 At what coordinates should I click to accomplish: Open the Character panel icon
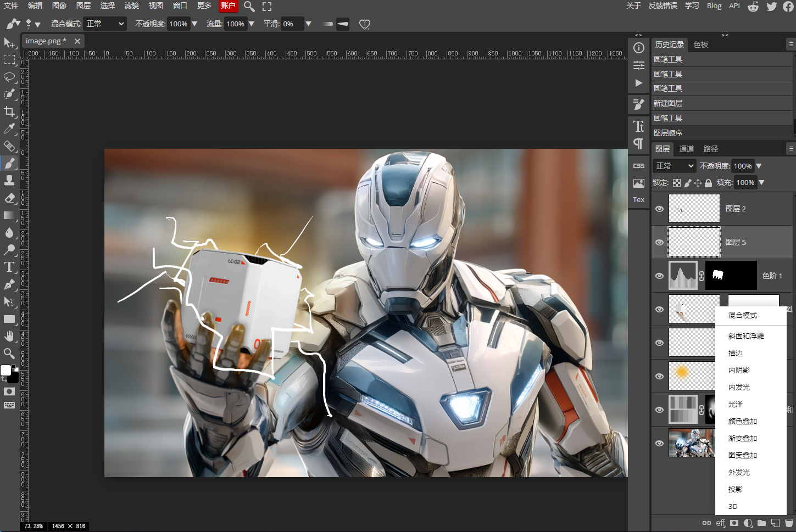[x=638, y=126]
